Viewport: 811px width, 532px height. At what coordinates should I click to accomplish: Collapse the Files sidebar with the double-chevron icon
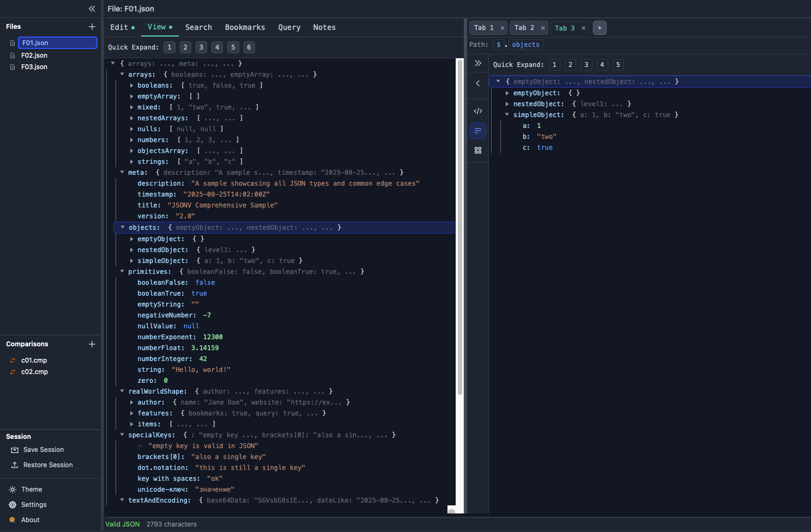click(x=92, y=9)
